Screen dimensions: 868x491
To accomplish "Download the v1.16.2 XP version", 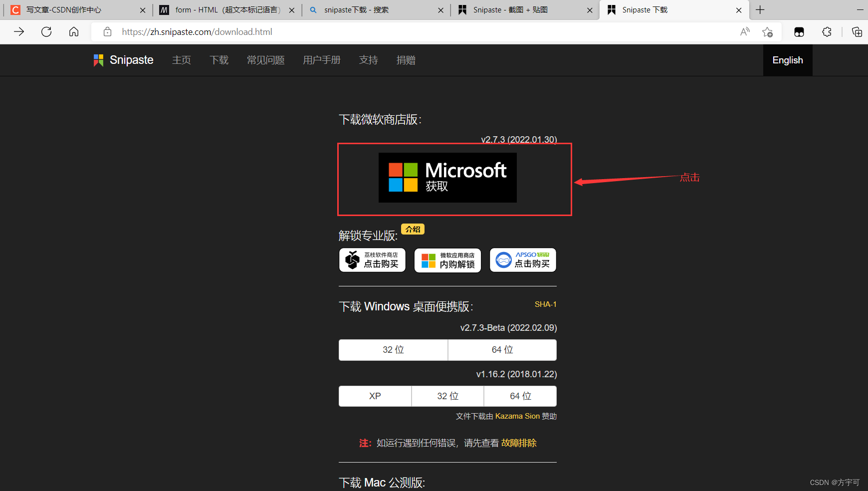I will pos(375,396).
